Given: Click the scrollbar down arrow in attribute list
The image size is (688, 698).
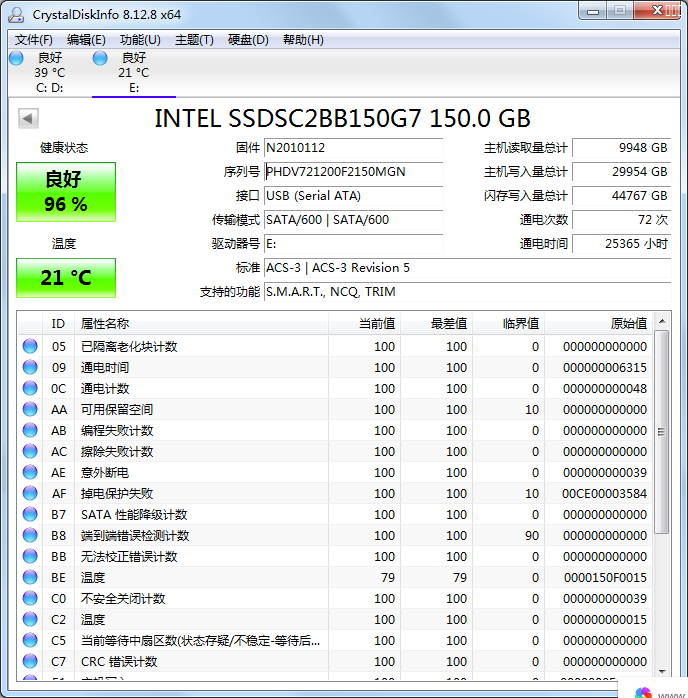Looking at the screenshot, I should [x=662, y=672].
